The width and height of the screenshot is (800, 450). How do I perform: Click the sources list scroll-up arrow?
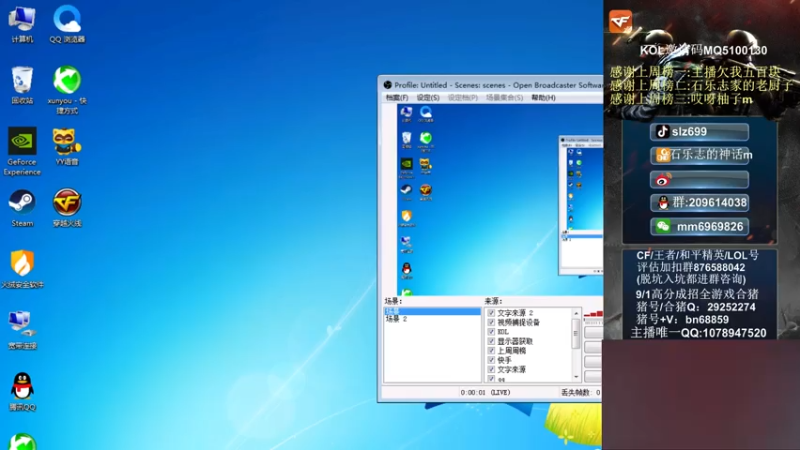point(576,313)
